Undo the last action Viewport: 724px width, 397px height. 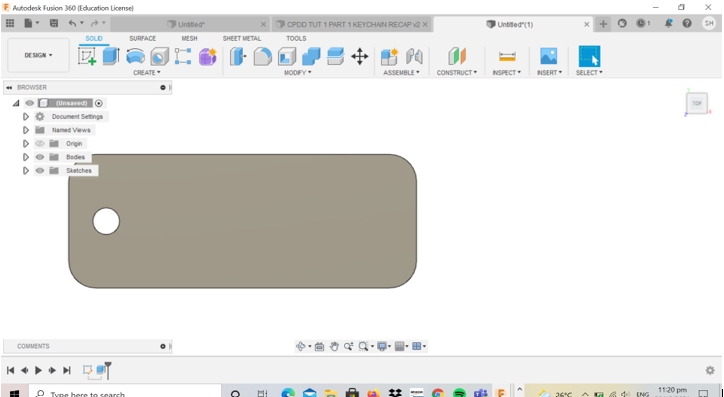72,23
